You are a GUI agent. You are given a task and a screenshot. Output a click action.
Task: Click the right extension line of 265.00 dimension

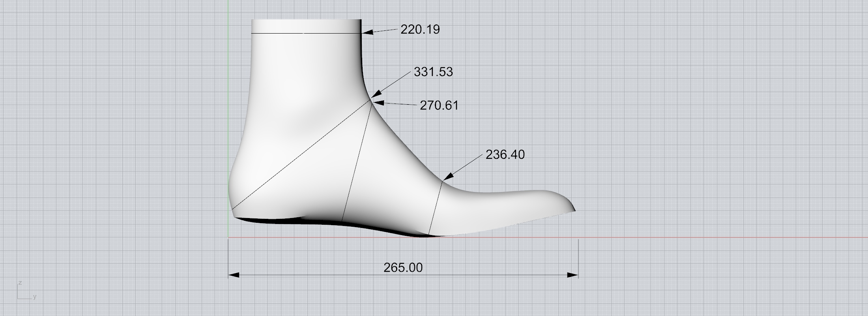tap(578, 257)
